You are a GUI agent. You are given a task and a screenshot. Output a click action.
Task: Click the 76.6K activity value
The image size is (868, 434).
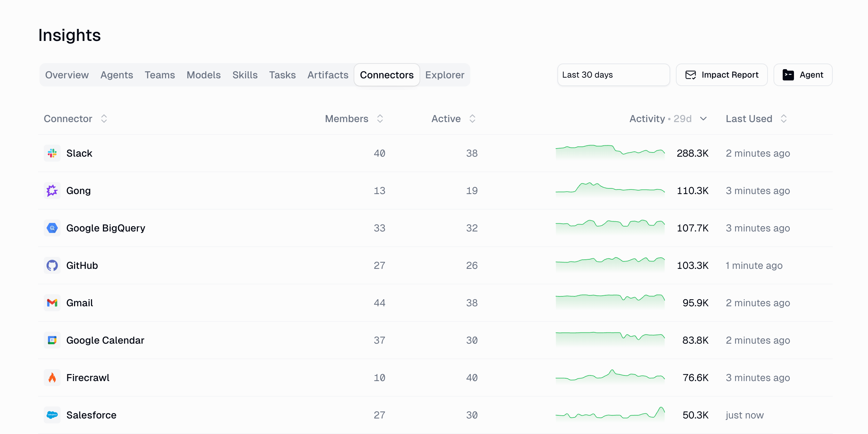695,378
